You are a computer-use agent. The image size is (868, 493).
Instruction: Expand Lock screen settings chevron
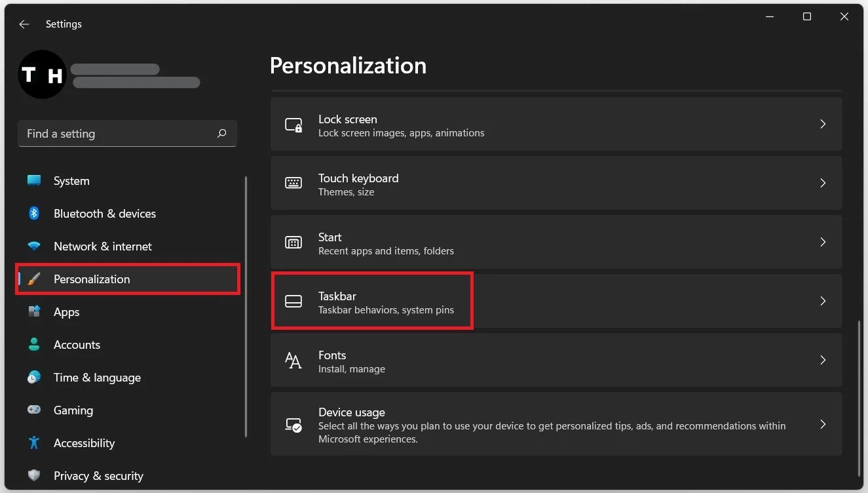point(823,124)
